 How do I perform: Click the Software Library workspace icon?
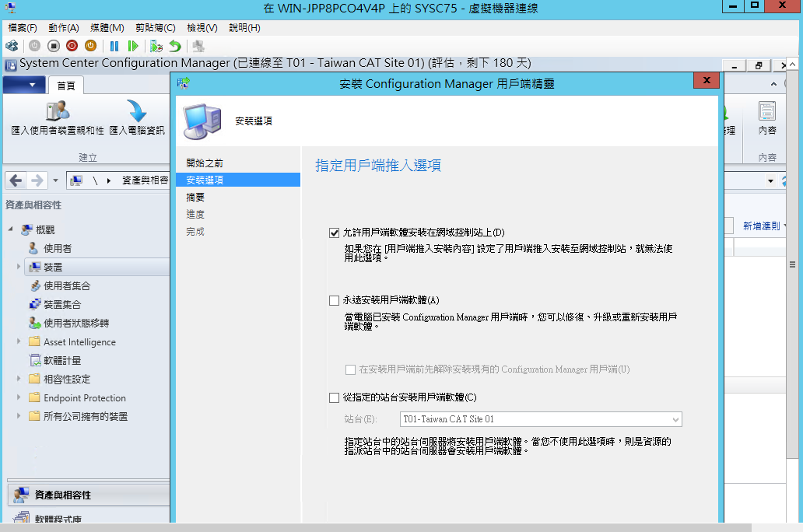22,517
